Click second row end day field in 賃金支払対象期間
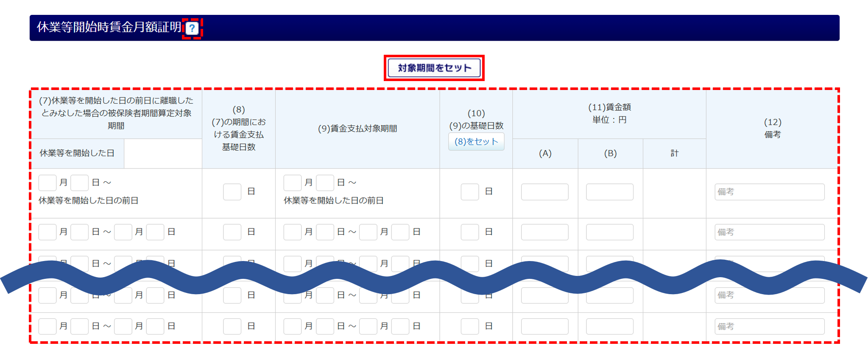 [400, 232]
